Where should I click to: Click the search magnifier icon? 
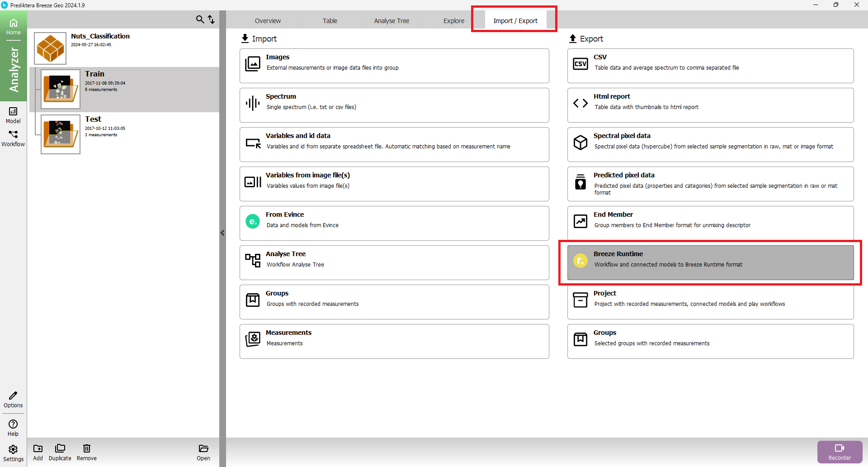click(x=199, y=19)
